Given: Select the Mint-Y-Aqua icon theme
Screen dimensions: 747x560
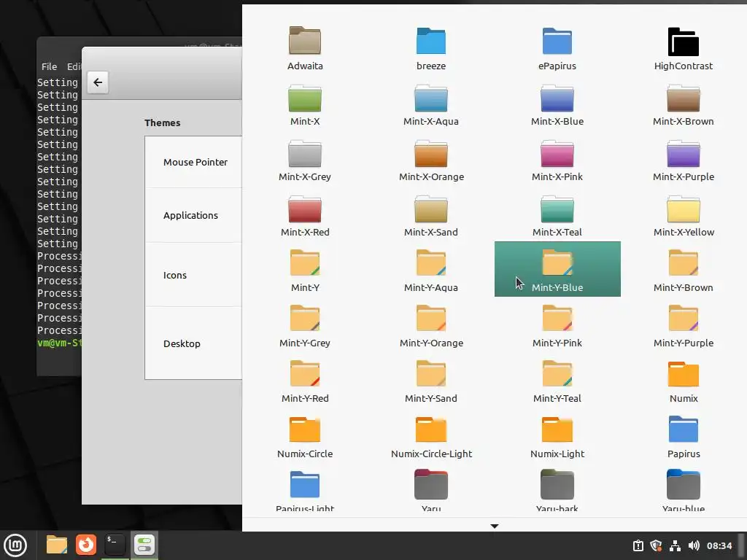Looking at the screenshot, I should point(431,270).
